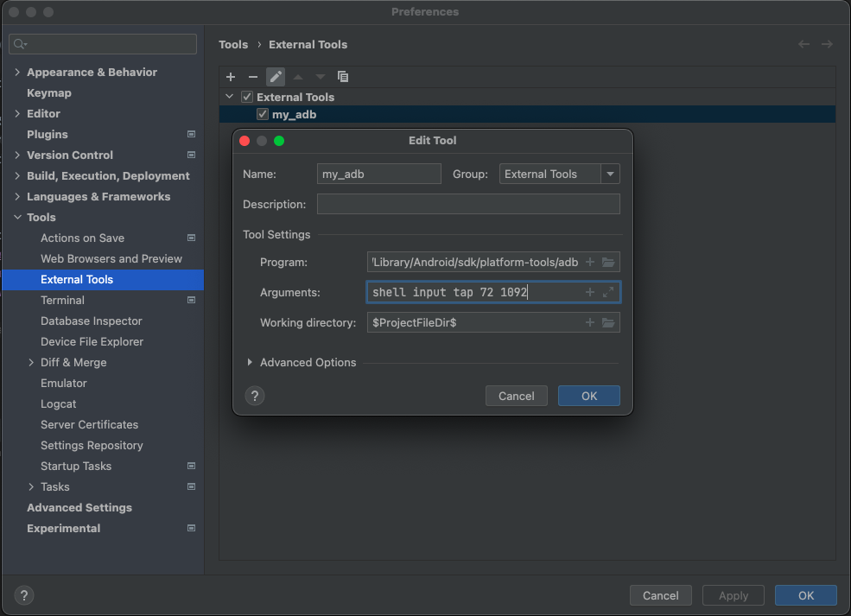Screen dimensions: 851x616
Task: Click the pencil Edit tool icon
Action: click(x=276, y=77)
